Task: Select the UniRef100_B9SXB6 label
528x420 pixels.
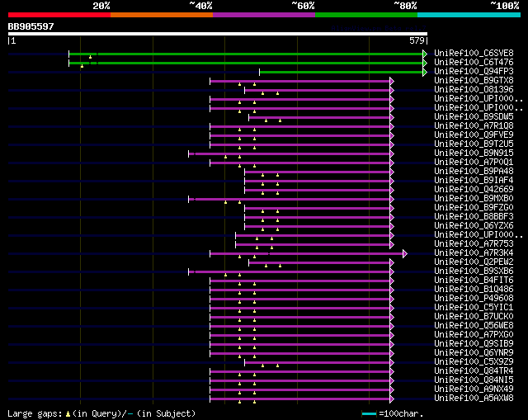Action: [474, 271]
